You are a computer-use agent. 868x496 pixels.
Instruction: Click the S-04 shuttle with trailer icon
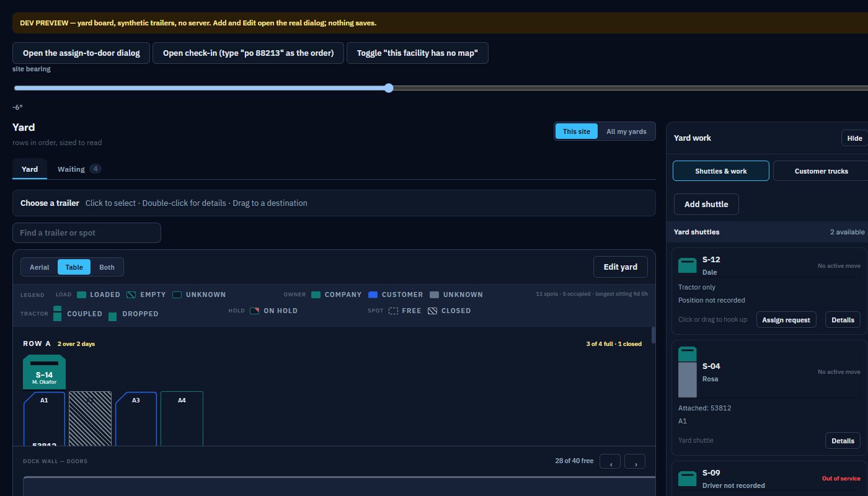[688, 372]
